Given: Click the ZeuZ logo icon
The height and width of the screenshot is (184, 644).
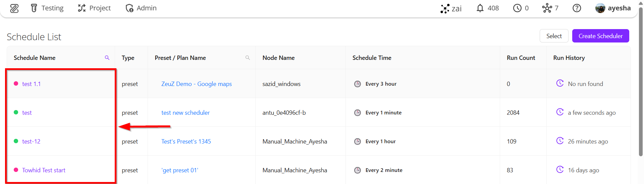Looking at the screenshot, I should click(14, 8).
